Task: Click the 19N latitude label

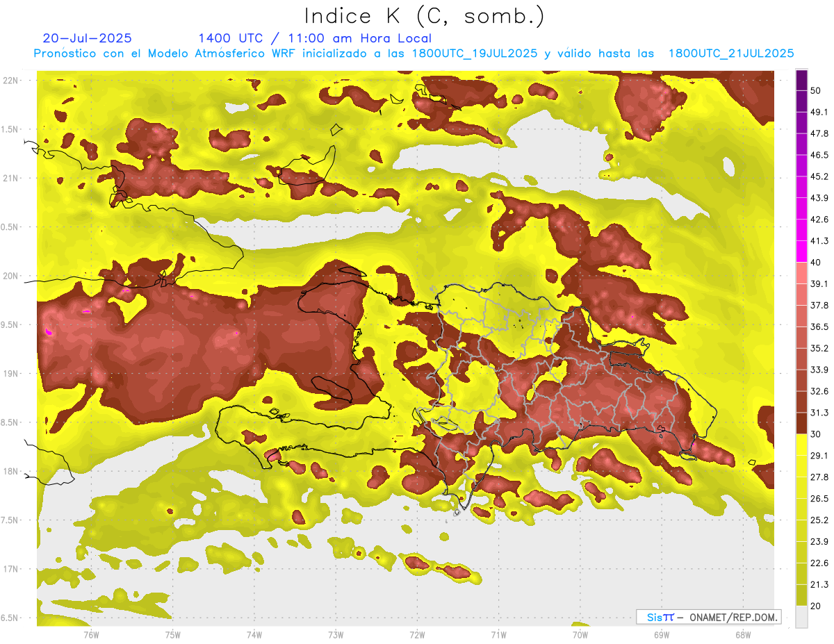Action: coord(11,373)
